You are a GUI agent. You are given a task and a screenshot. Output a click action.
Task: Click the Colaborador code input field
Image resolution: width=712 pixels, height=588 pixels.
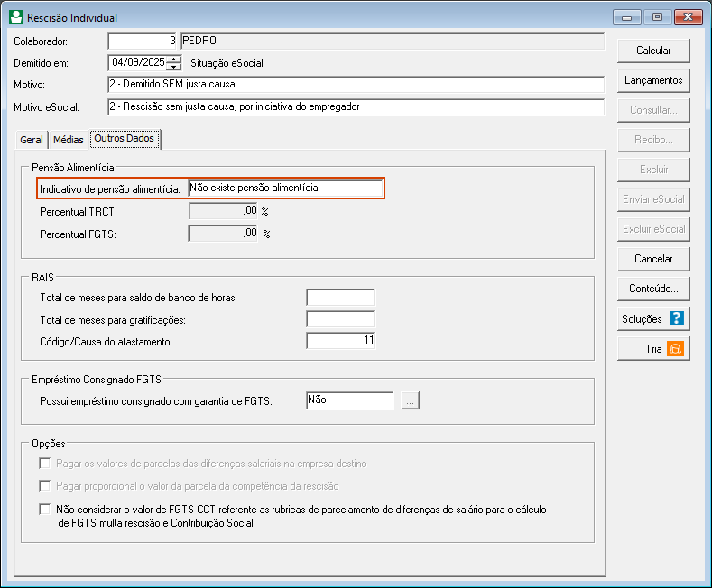pyautogui.click(x=143, y=41)
